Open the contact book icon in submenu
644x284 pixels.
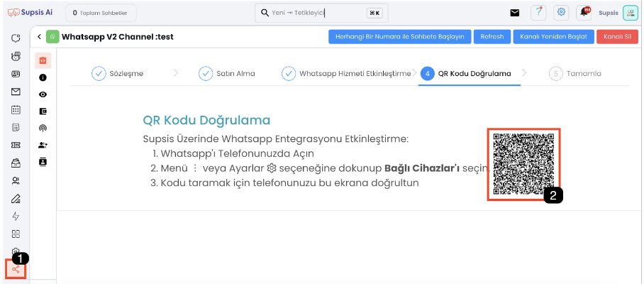click(x=43, y=162)
